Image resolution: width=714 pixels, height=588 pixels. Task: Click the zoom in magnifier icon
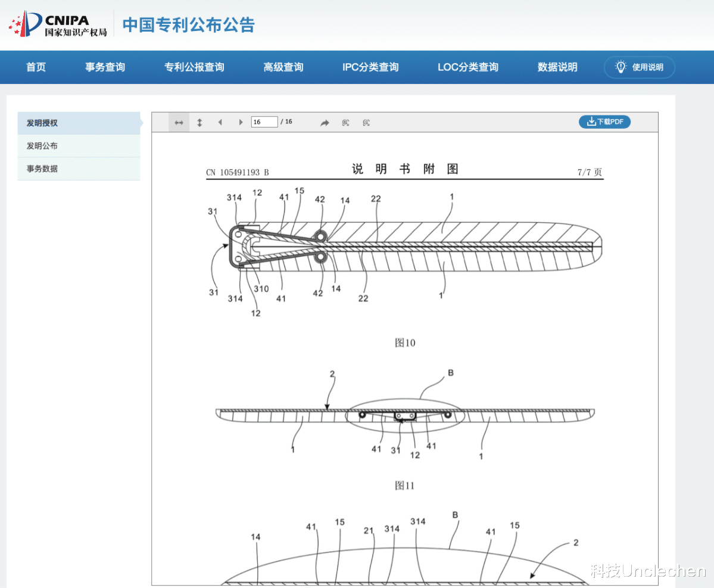tap(345, 123)
